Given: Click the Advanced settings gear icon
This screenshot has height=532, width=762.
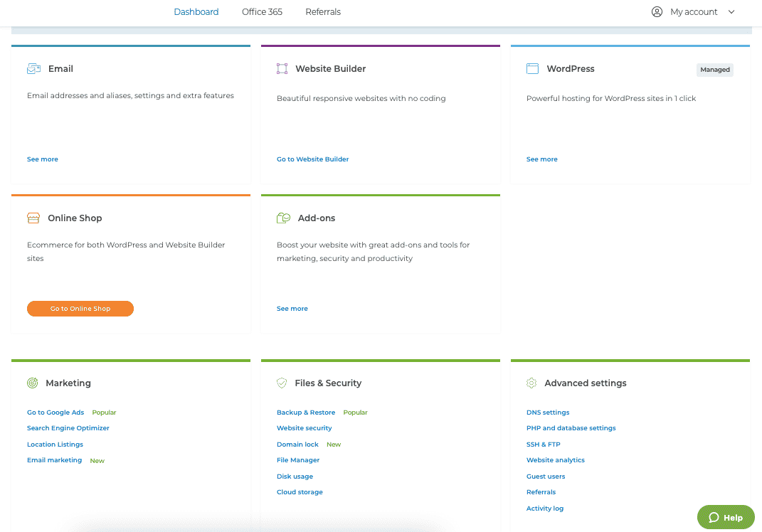Looking at the screenshot, I should 531,383.
